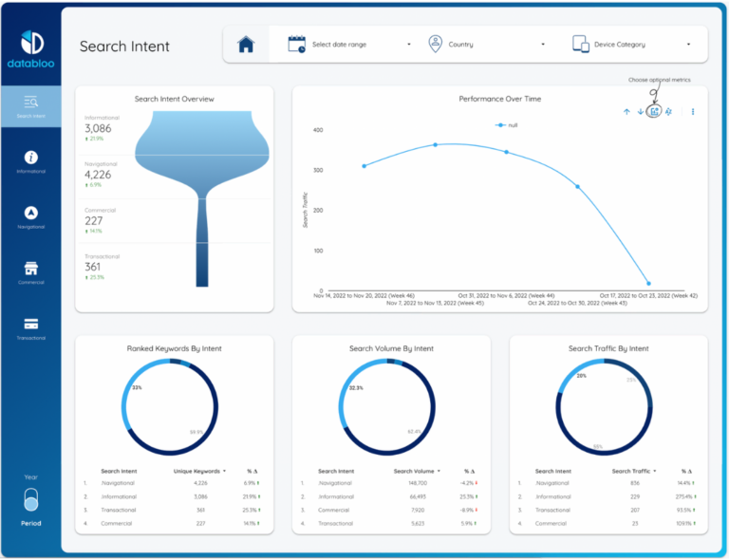Click % Δ header in Search Traffic table
Image resolution: width=729 pixels, height=560 pixels.
[686, 471]
